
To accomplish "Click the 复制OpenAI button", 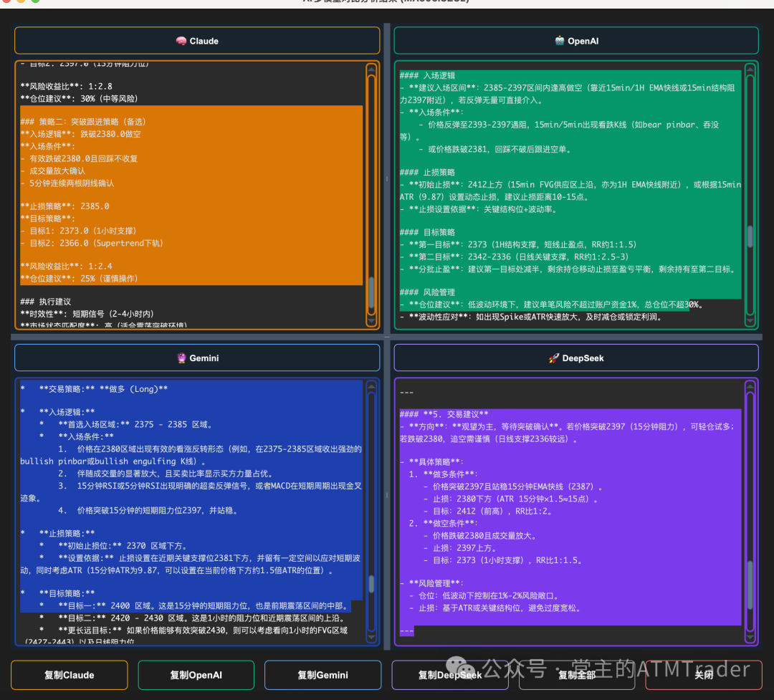I will (196, 675).
